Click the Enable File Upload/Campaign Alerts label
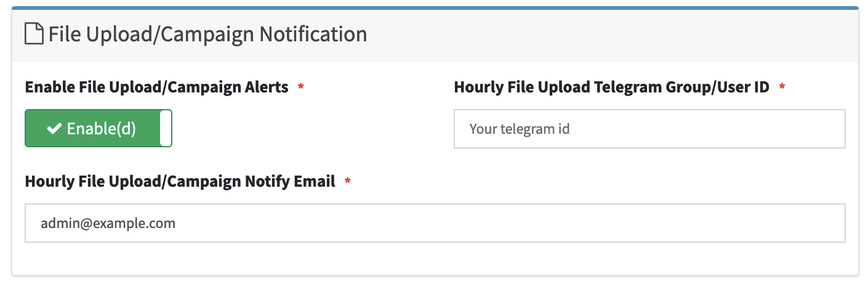Screen dimensions: 868x281 click(x=157, y=87)
